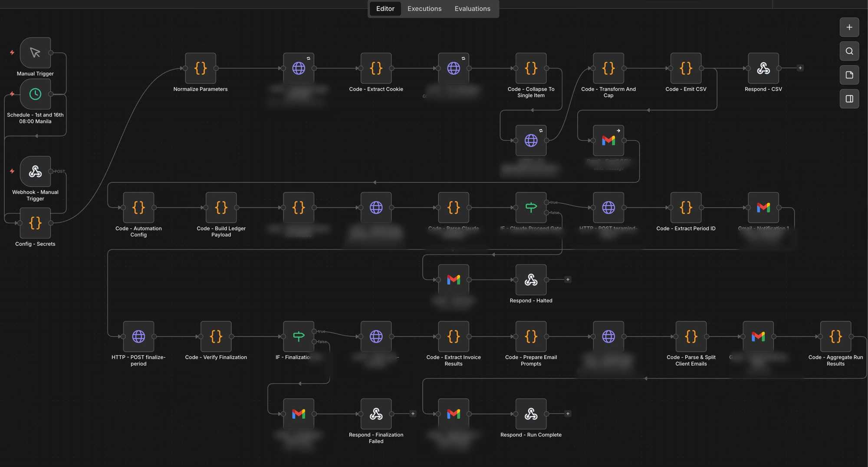Toggle the side panel layout icon

[849, 99]
